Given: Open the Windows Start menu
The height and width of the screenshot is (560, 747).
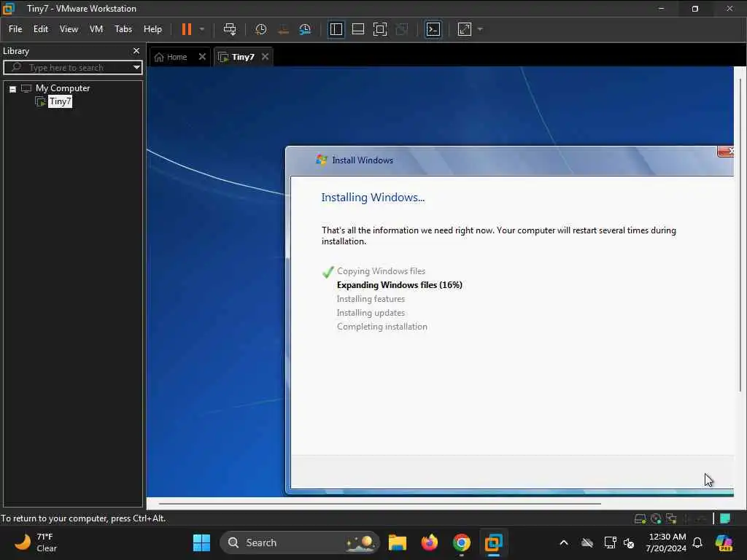Looking at the screenshot, I should pyautogui.click(x=201, y=542).
